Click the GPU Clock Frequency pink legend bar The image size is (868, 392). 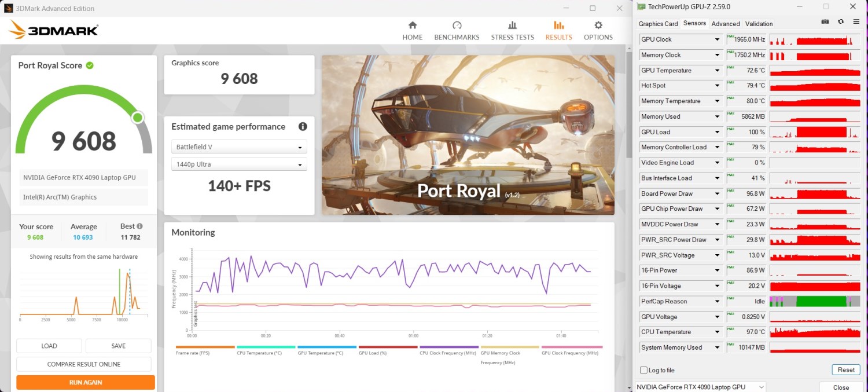click(x=571, y=347)
